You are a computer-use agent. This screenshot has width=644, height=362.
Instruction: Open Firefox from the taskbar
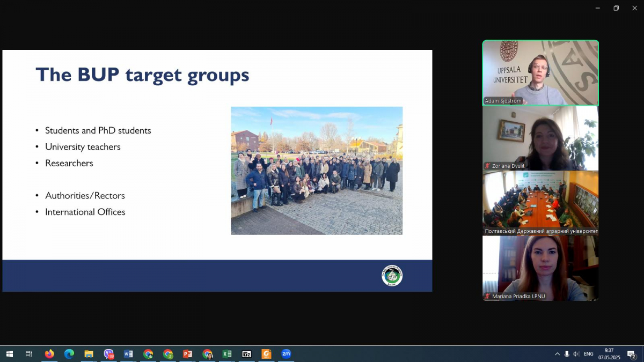tap(49, 354)
